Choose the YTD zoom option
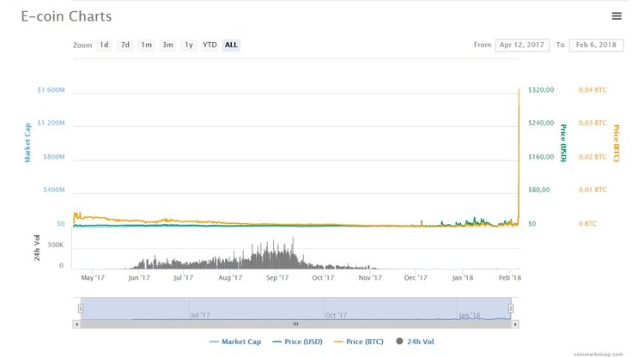 (210, 45)
